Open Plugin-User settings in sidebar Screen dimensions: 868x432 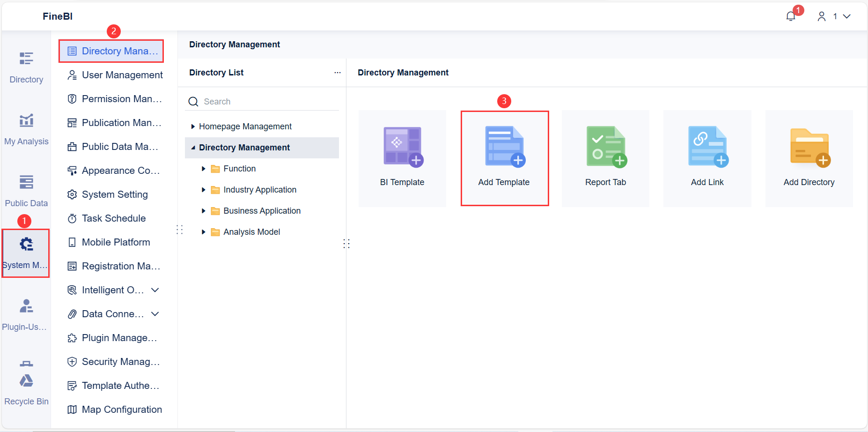26,314
